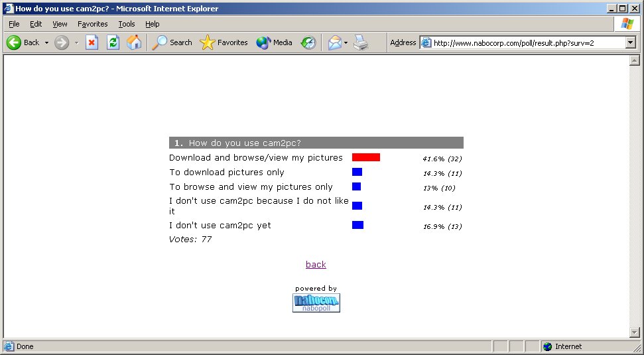Viewport: 644px width, 355px height.
Task: Print the page with the printer icon
Action: tap(361, 42)
